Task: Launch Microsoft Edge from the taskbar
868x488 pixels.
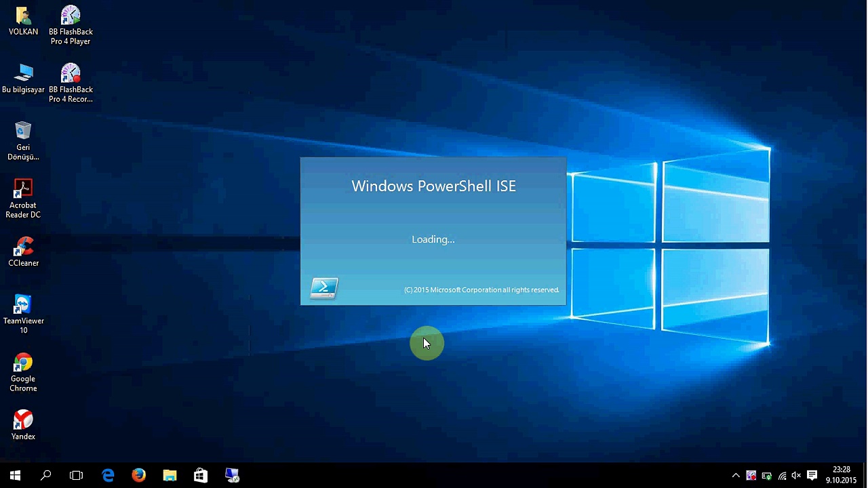Action: click(x=108, y=475)
